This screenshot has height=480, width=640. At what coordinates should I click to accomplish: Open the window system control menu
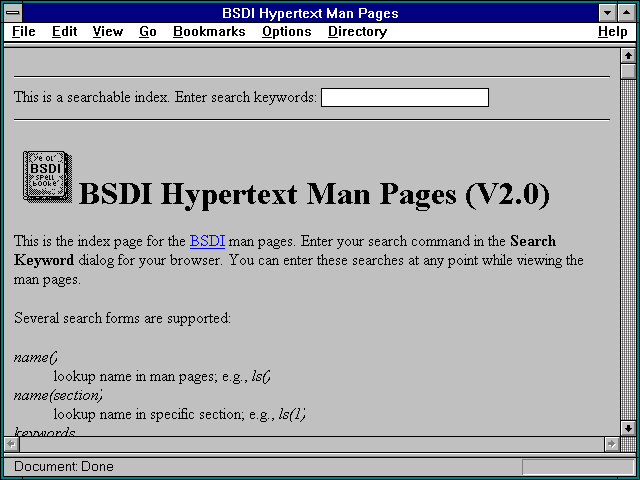pos(13,13)
